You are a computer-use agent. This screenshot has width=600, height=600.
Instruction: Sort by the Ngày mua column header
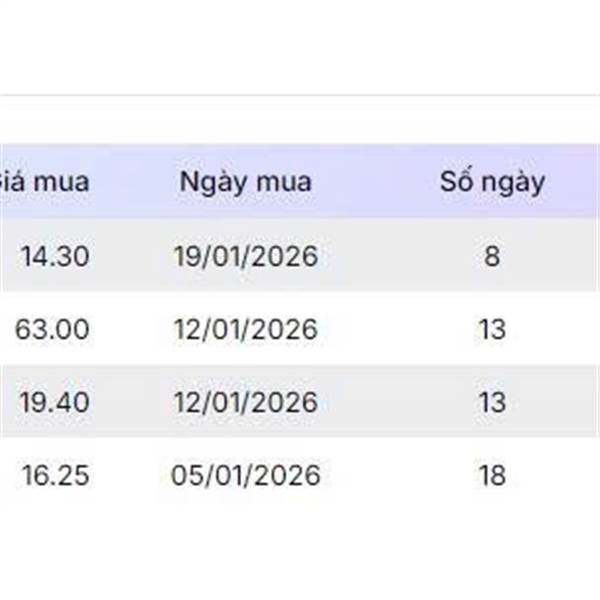[x=245, y=182]
